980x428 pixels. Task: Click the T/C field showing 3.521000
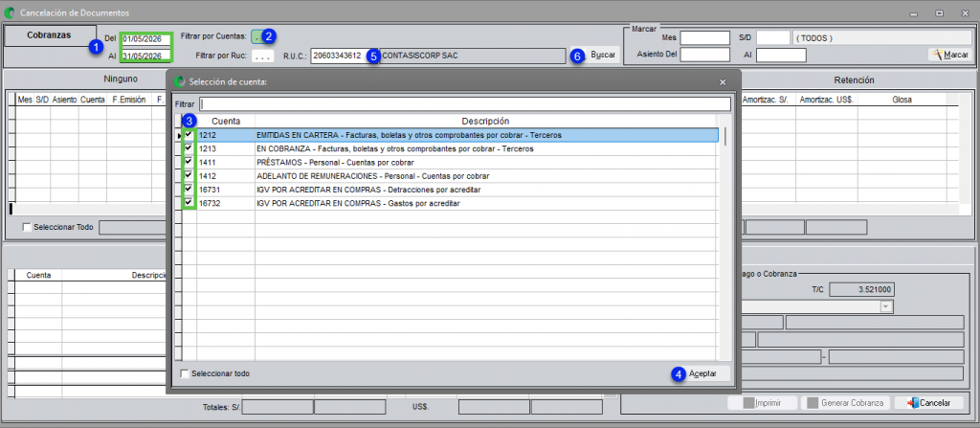[x=863, y=290]
